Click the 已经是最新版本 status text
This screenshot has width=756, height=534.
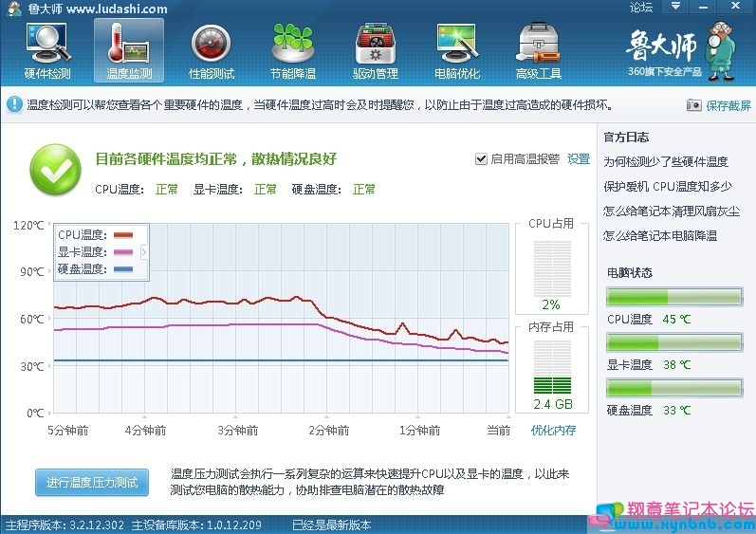pyautogui.click(x=332, y=525)
